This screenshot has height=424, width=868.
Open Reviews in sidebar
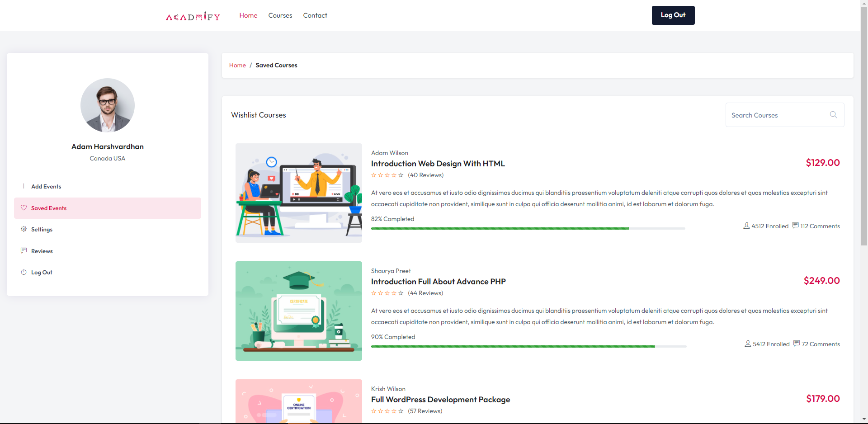coord(108,251)
